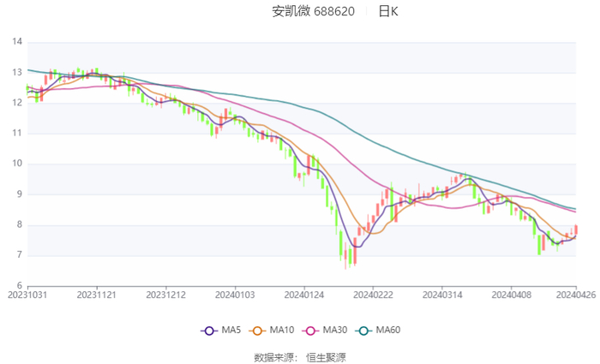
Task: Click the 20231212 date axis label
Action: [x=165, y=294]
